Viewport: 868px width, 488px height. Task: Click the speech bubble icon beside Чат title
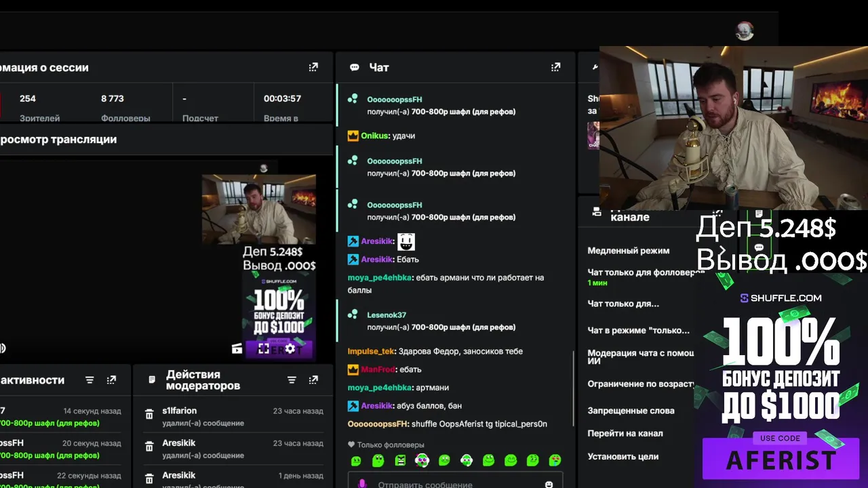pyautogui.click(x=354, y=67)
